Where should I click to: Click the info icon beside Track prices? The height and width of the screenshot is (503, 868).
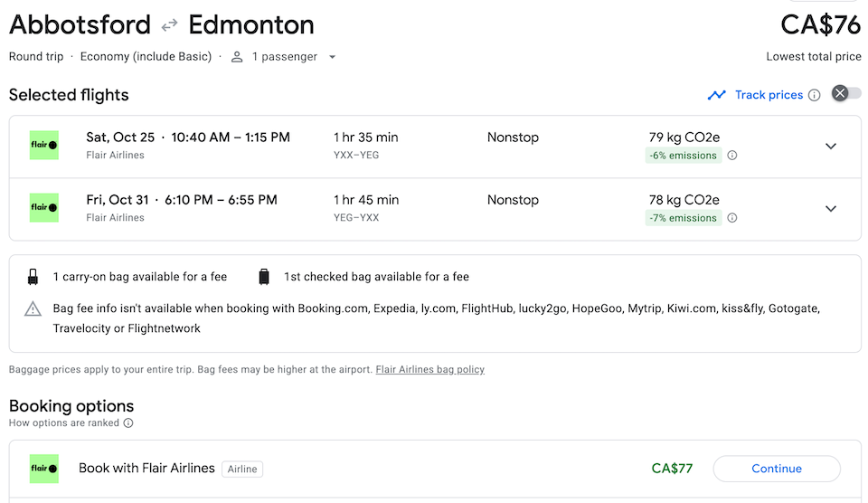click(814, 95)
